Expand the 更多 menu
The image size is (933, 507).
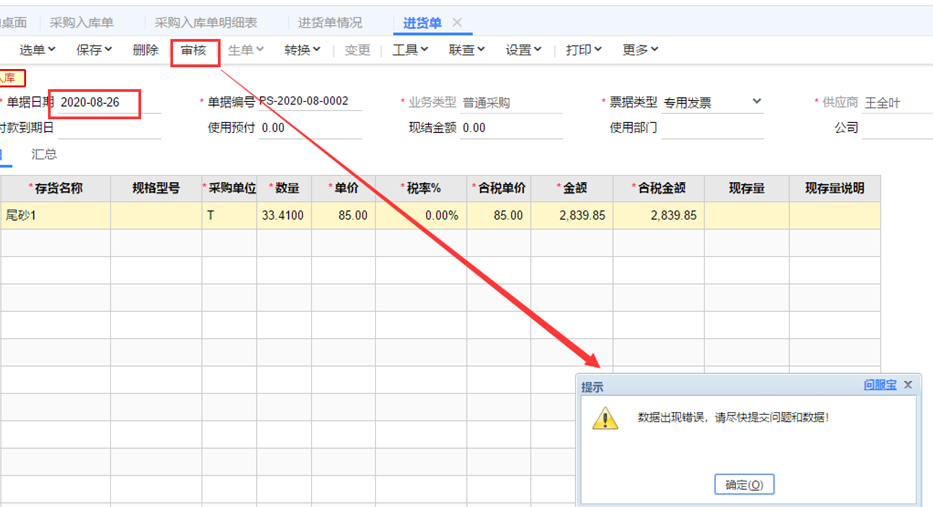coord(640,50)
